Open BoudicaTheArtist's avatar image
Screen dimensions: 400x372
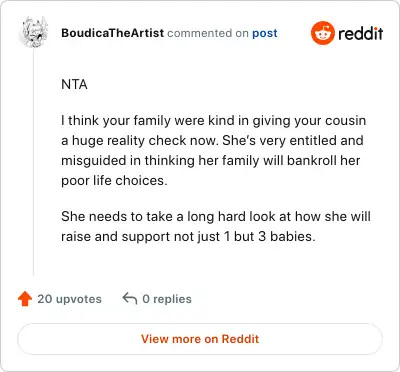point(35,32)
